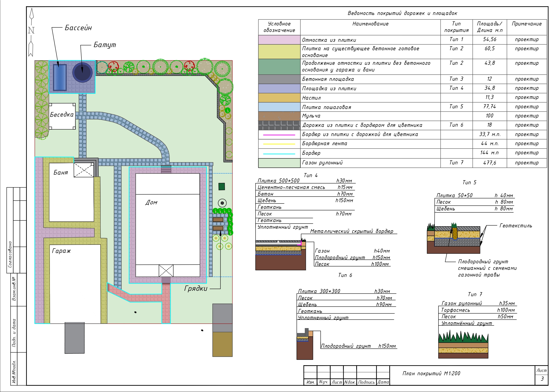Select the blue rectangular pool symbol
Viewport: 555px width, 392px height.
point(59,77)
